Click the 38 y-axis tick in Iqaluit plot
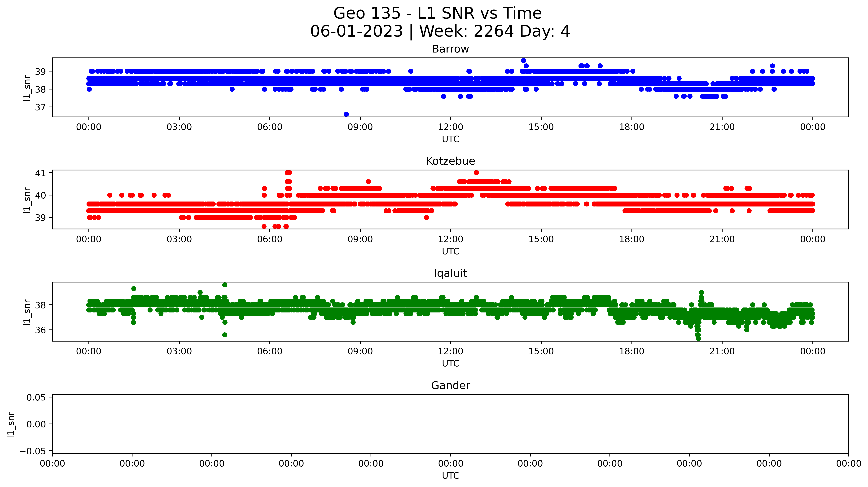Viewport: 868px width, 487px height. 40,305
